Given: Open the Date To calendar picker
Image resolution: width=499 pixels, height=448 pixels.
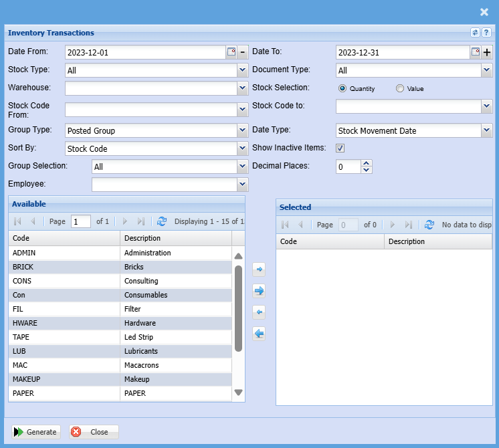Looking at the screenshot, I should 476,52.
